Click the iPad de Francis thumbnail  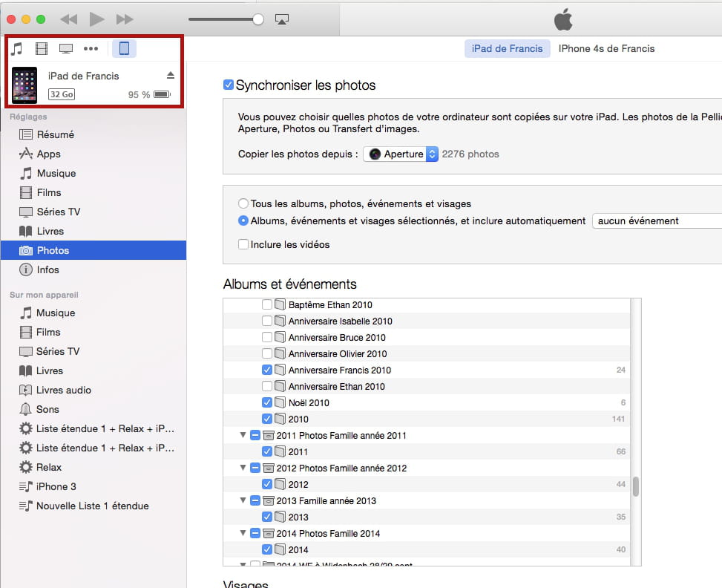[x=24, y=85]
